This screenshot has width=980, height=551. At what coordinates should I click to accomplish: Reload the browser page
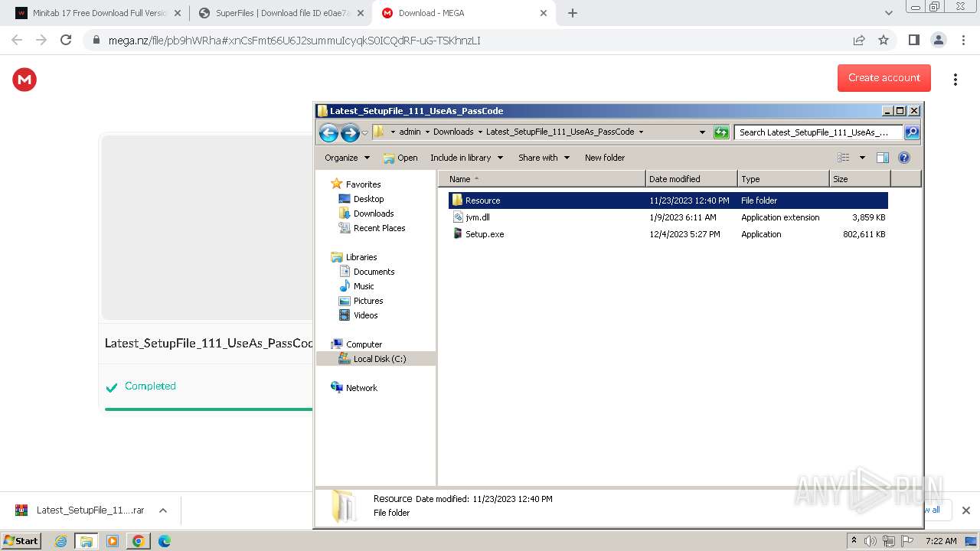[66, 40]
